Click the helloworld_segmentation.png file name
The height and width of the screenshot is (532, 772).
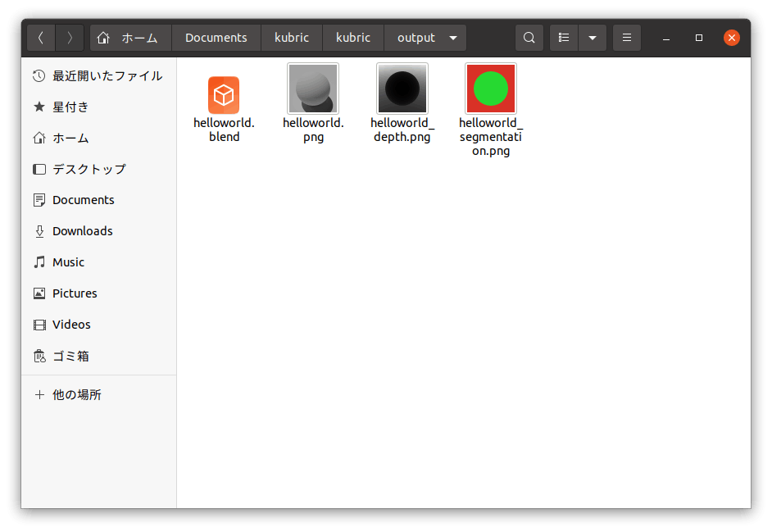pyautogui.click(x=491, y=136)
